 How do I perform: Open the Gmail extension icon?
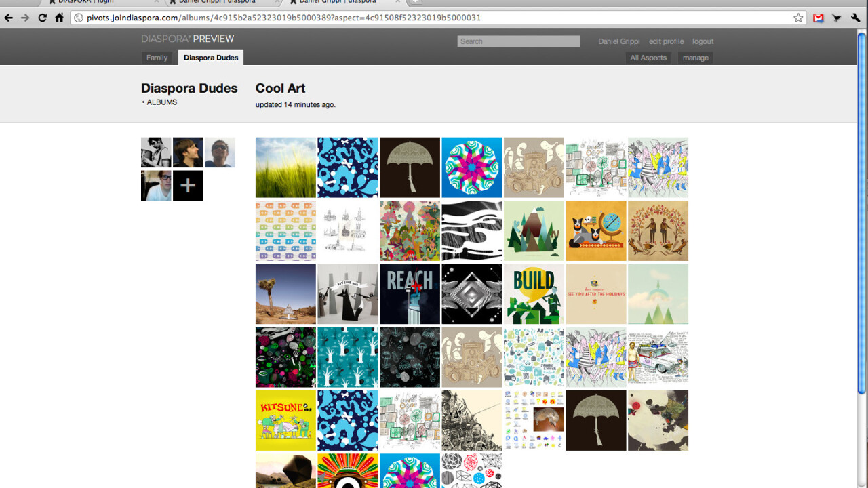[x=818, y=18]
